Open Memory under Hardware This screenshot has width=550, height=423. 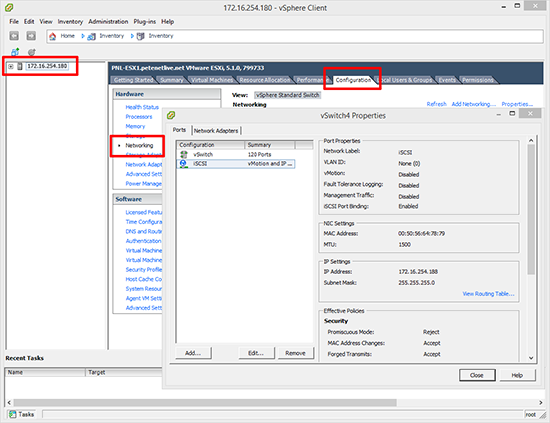[x=135, y=126]
